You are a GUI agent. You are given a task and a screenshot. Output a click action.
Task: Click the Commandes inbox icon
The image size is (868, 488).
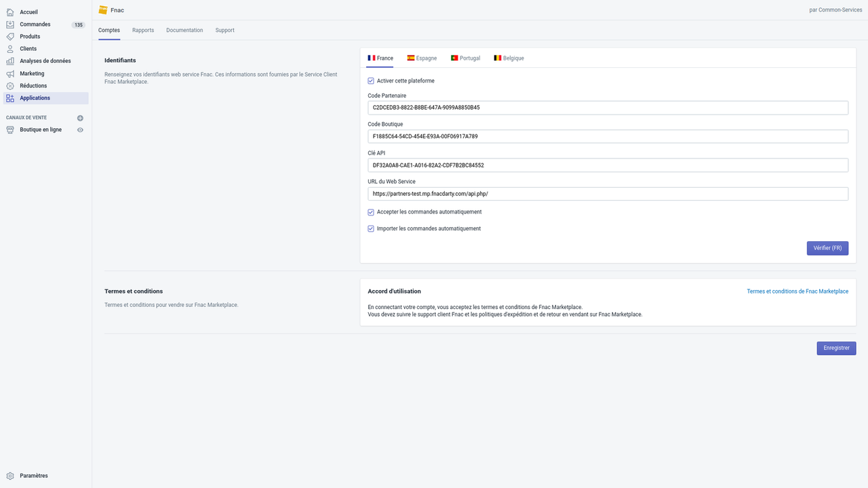(10, 24)
